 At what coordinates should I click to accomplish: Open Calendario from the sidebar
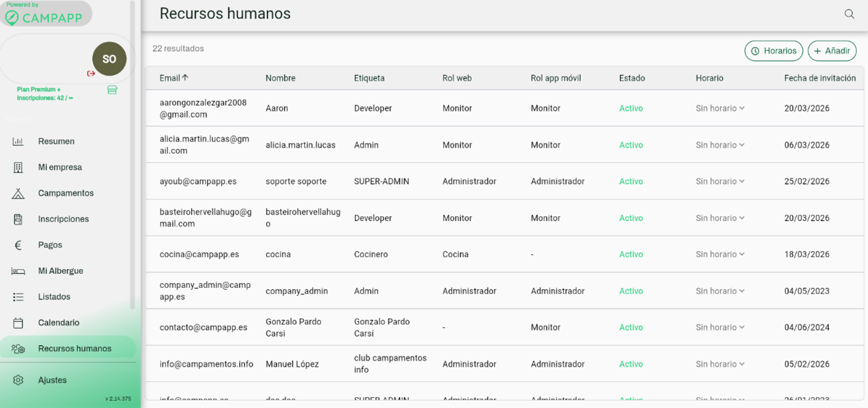tap(58, 323)
